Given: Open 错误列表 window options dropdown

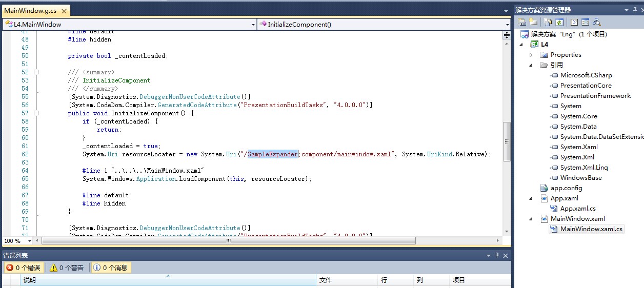Looking at the screenshot, I should 489,255.
